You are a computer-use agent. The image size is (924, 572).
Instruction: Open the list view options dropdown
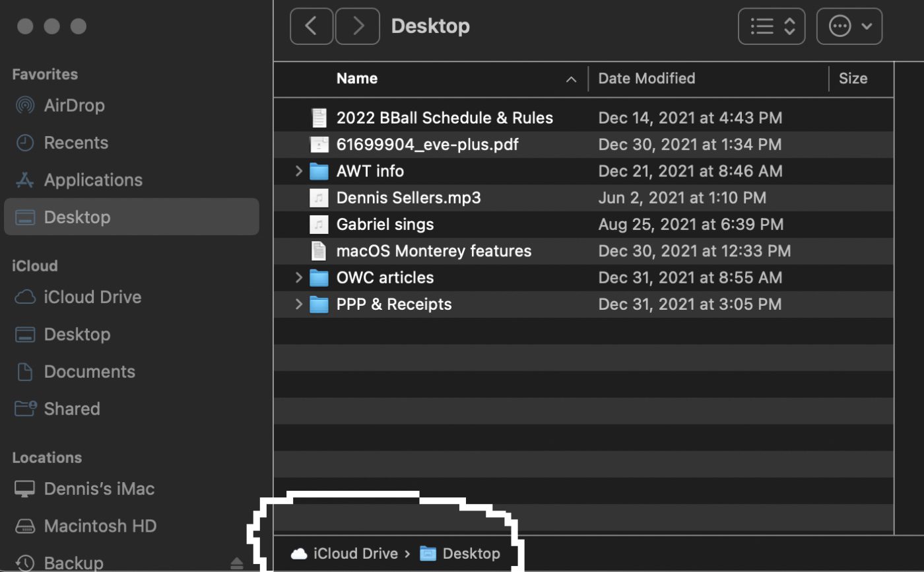tap(771, 26)
